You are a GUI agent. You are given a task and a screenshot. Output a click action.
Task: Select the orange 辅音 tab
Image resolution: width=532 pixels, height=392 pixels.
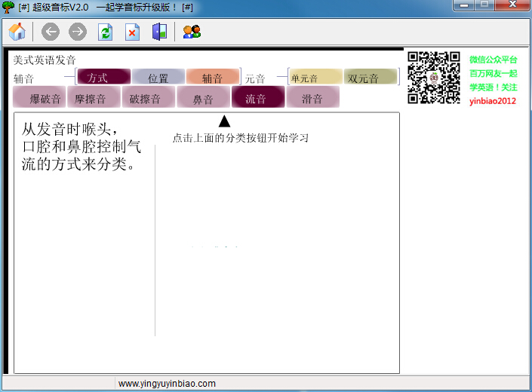(213, 77)
